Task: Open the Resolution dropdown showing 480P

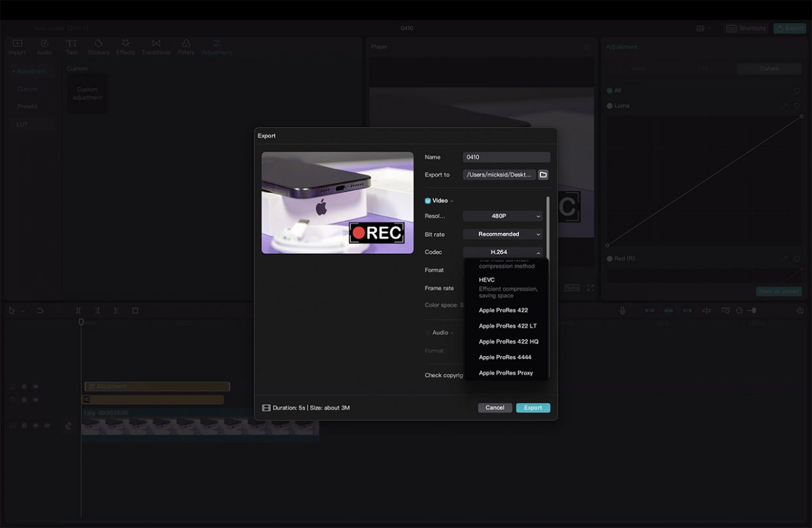Action: coord(503,216)
